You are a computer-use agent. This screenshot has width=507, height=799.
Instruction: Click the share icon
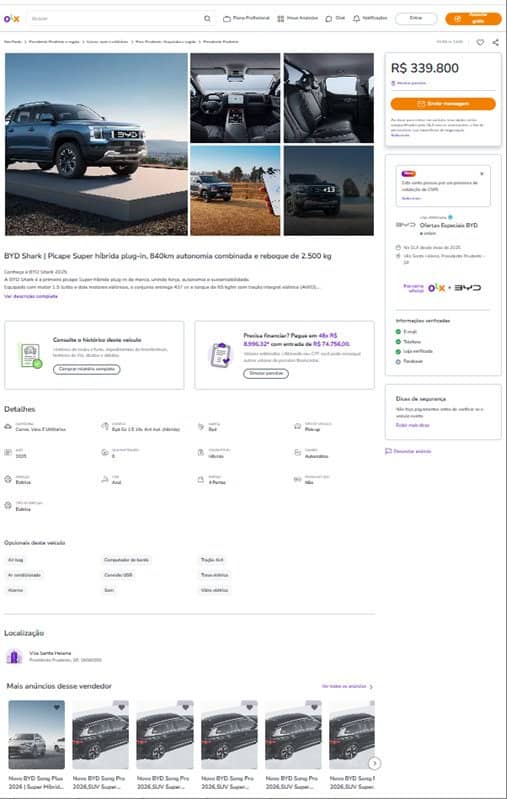(496, 42)
